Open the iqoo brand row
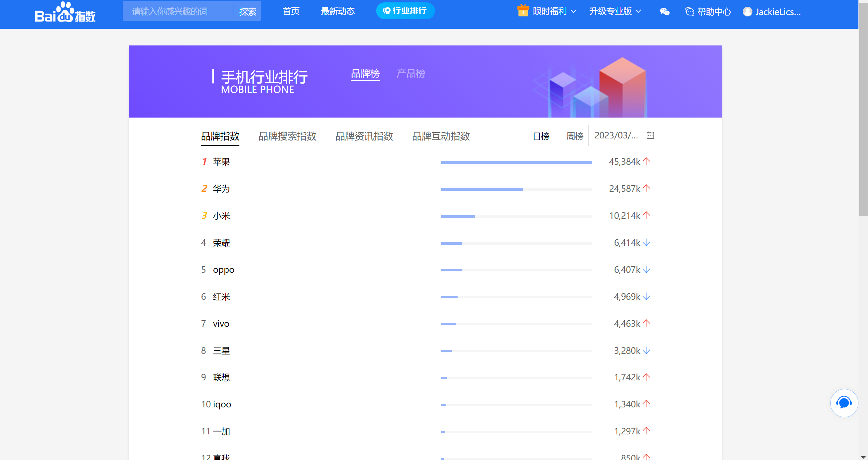This screenshot has width=868, height=460. coord(425,404)
